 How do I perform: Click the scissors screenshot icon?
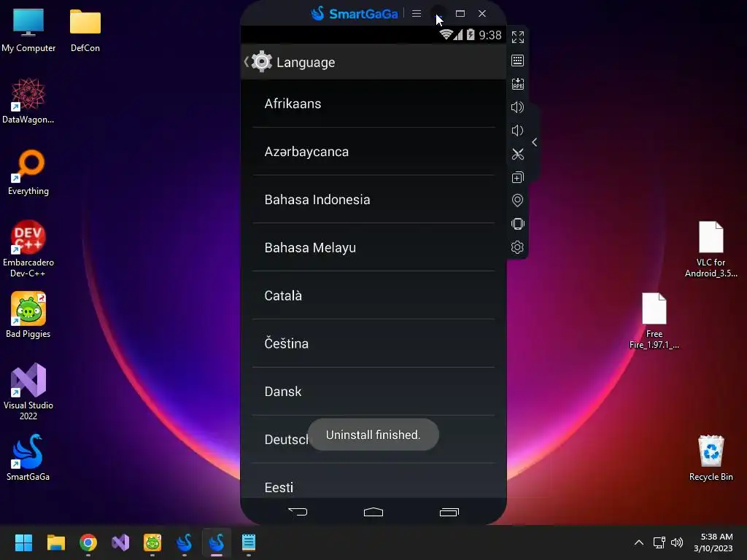(x=517, y=154)
